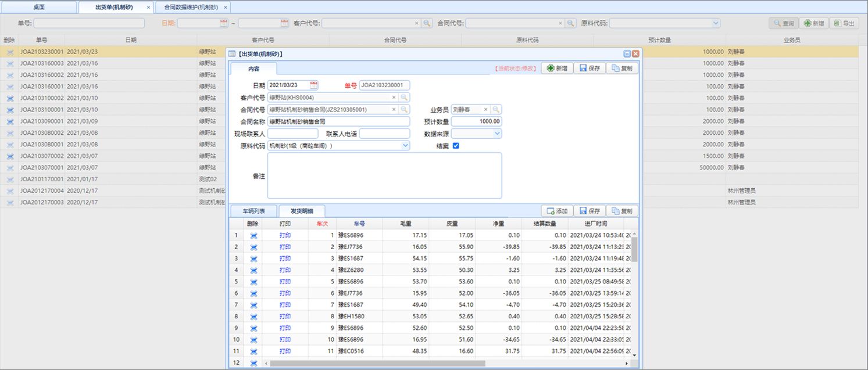Click 打印 link for row 10
868x370 pixels.
(285, 340)
